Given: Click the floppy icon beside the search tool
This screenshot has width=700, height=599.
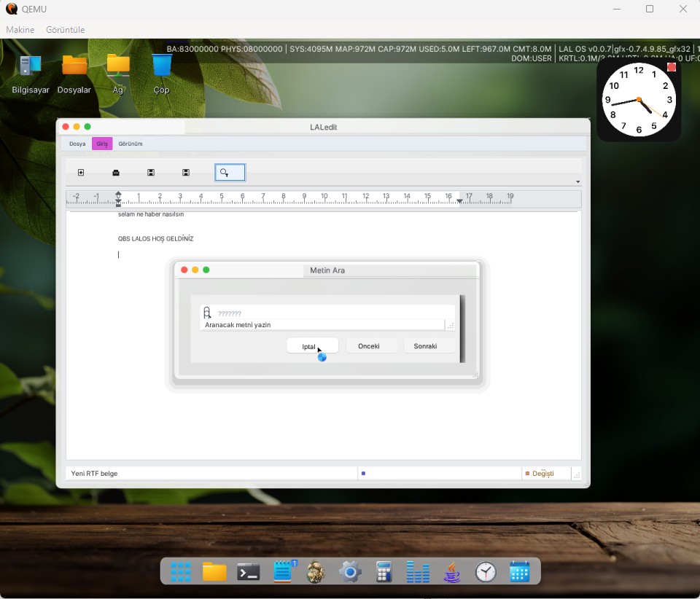Looking at the screenshot, I should click(186, 173).
